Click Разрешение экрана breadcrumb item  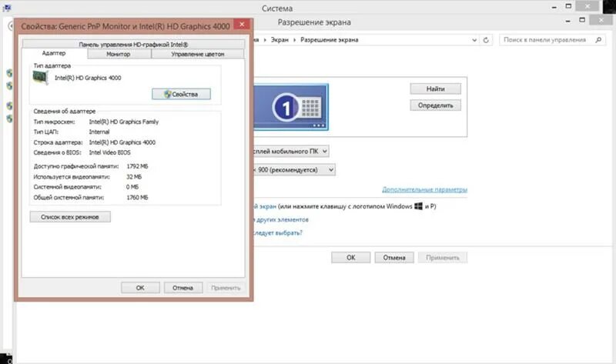tap(330, 40)
